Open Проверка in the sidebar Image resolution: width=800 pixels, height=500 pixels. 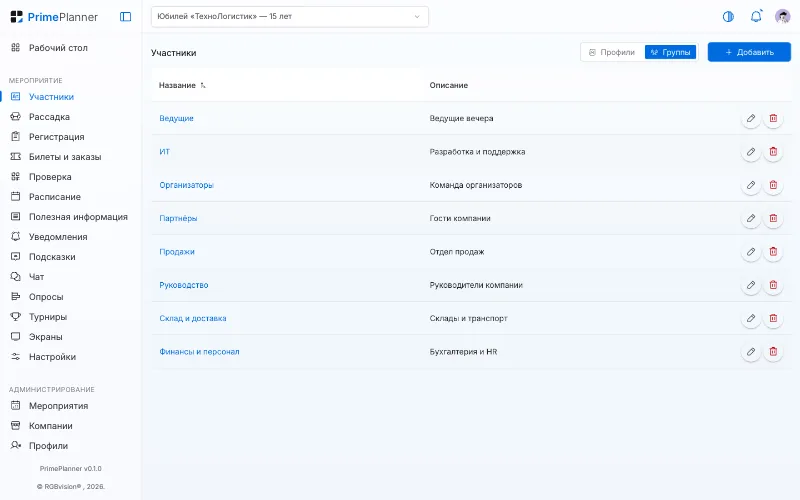70,177
